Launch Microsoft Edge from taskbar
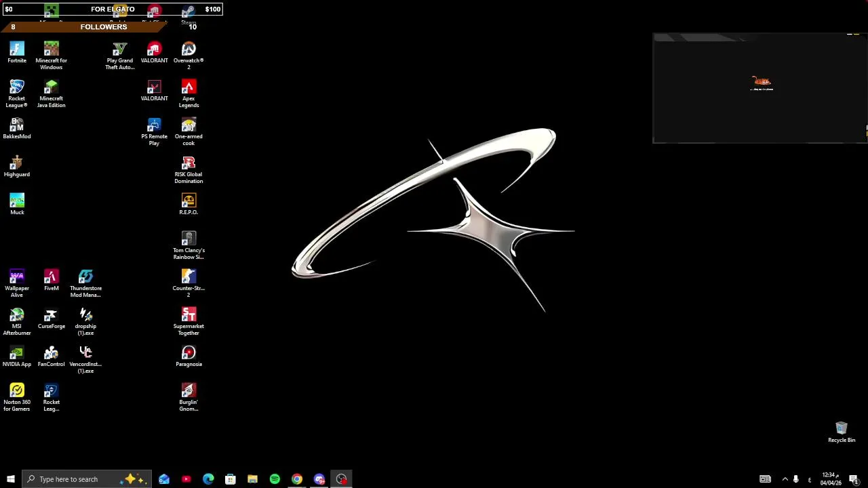Viewport: 868px width, 488px height. point(208,479)
